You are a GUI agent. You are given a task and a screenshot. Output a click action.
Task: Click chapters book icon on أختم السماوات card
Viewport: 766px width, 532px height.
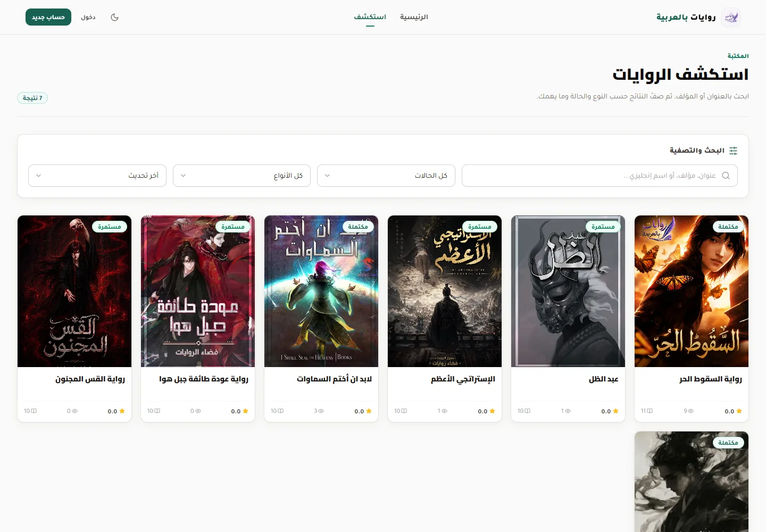[281, 411]
